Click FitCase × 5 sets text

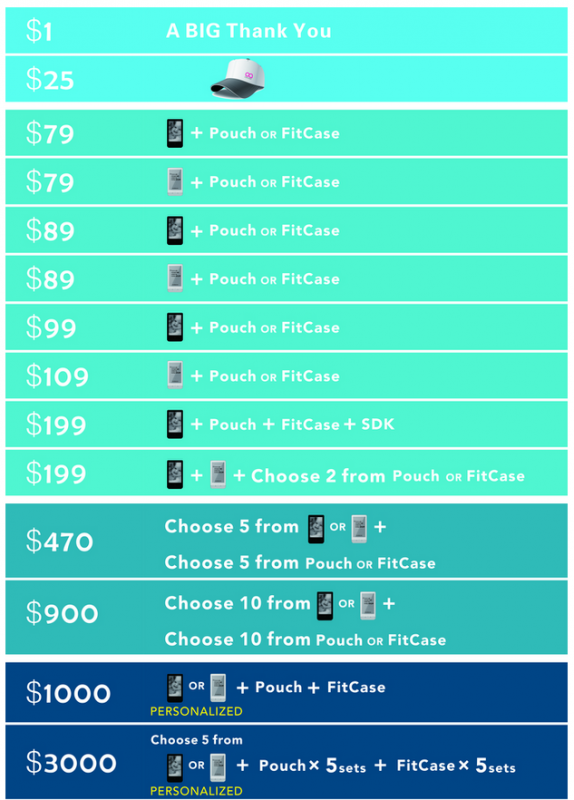[x=456, y=765]
